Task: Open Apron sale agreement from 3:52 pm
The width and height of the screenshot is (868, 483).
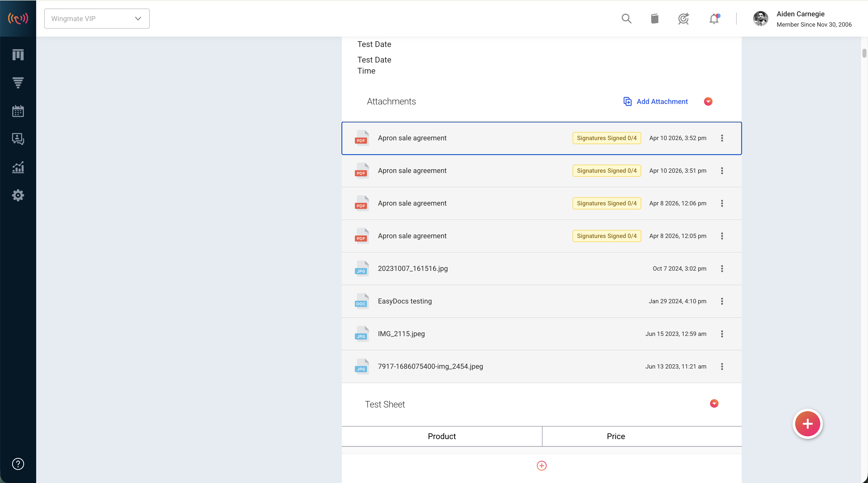Action: (x=412, y=138)
